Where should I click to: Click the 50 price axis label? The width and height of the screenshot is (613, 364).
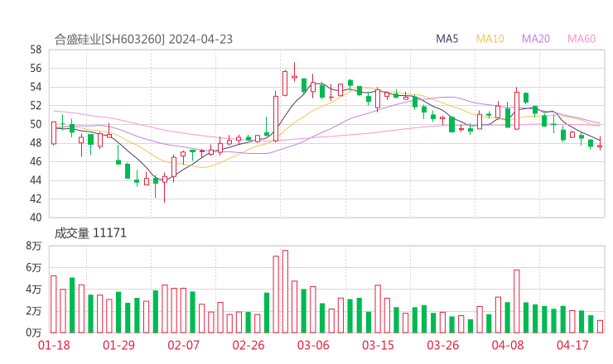[36, 124]
